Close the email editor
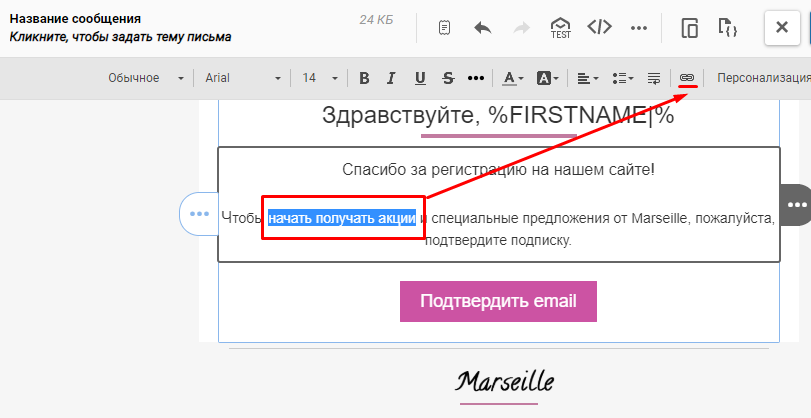The height and width of the screenshot is (418, 811). (x=782, y=27)
